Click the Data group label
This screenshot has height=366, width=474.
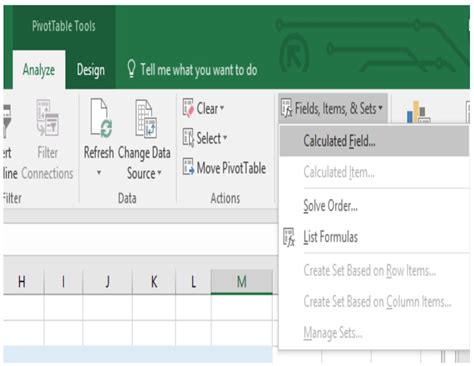point(127,198)
